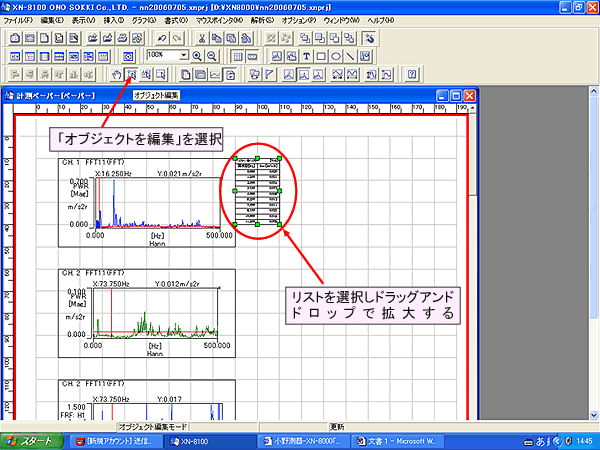Open the ウィンドウ(W) menu
600x450 pixels.
pyautogui.click(x=342, y=20)
